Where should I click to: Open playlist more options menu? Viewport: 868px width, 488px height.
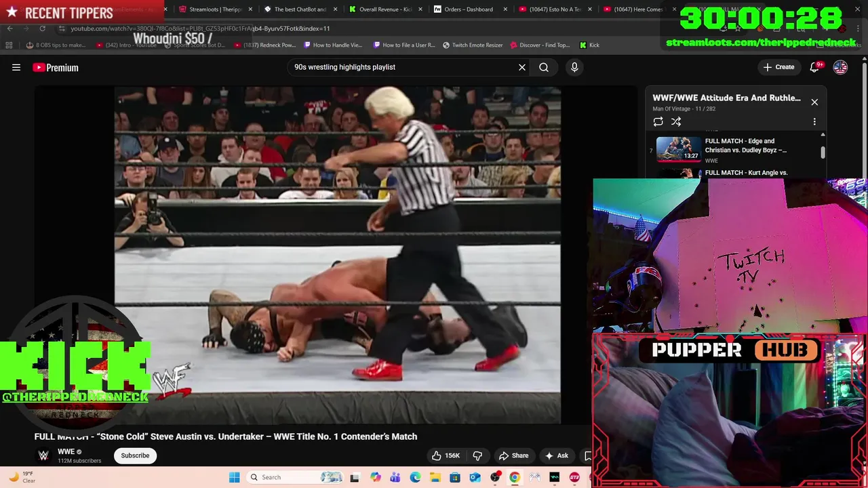(x=814, y=121)
